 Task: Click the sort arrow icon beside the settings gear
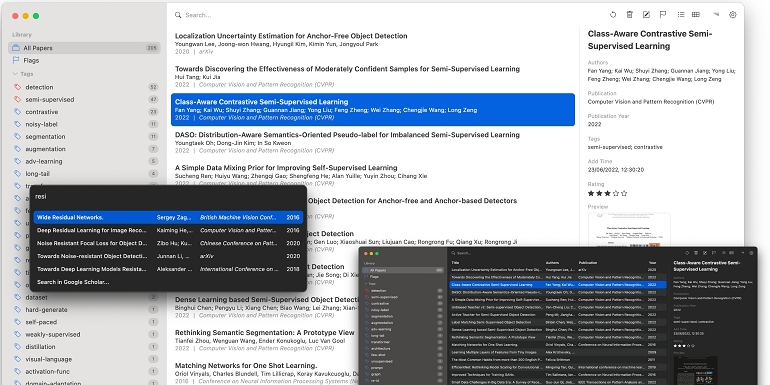716,15
